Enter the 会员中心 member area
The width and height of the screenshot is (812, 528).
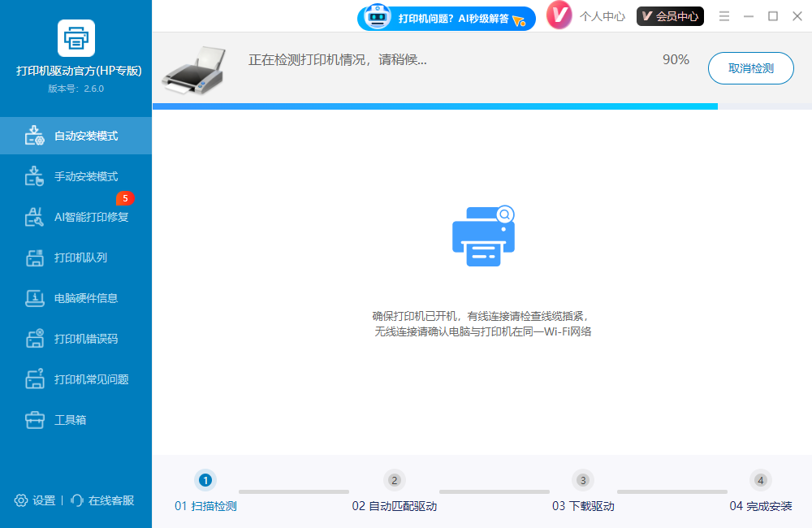point(669,15)
